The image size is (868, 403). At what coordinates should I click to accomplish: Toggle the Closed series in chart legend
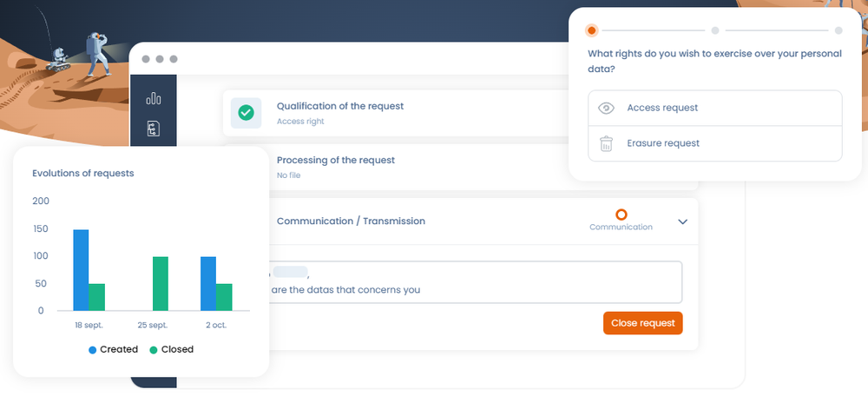tap(171, 349)
